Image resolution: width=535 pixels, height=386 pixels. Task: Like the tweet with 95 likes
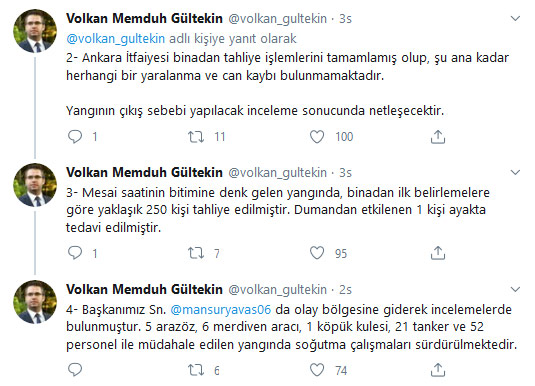(317, 253)
